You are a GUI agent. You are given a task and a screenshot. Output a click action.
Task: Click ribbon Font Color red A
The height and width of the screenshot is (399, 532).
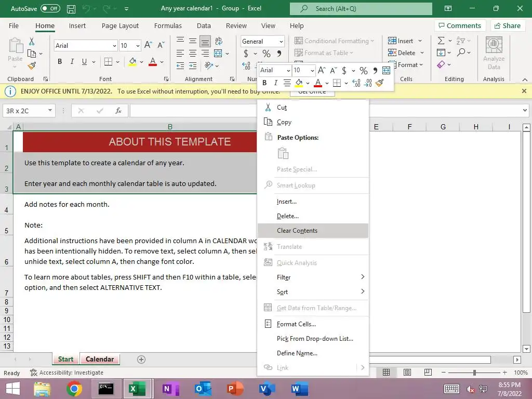tap(153, 62)
